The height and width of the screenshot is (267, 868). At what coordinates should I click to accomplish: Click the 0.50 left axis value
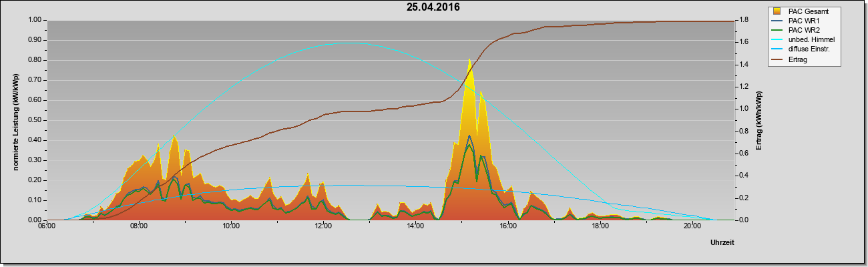(36, 120)
